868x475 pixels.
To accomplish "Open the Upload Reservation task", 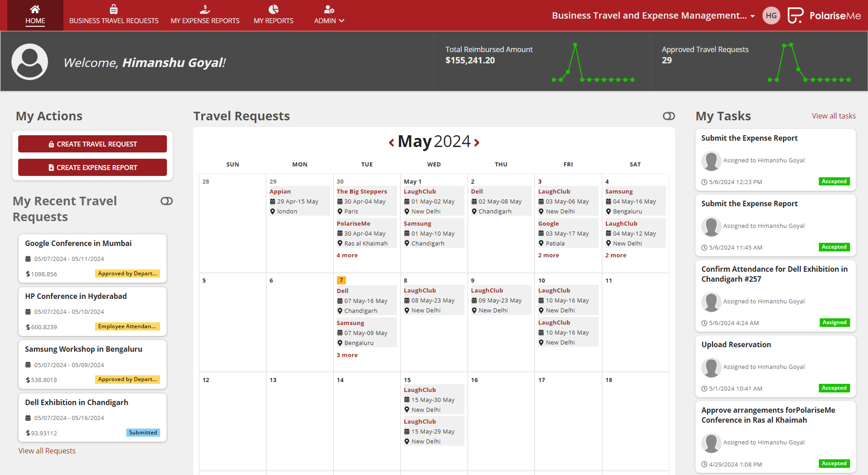I will 775,366.
